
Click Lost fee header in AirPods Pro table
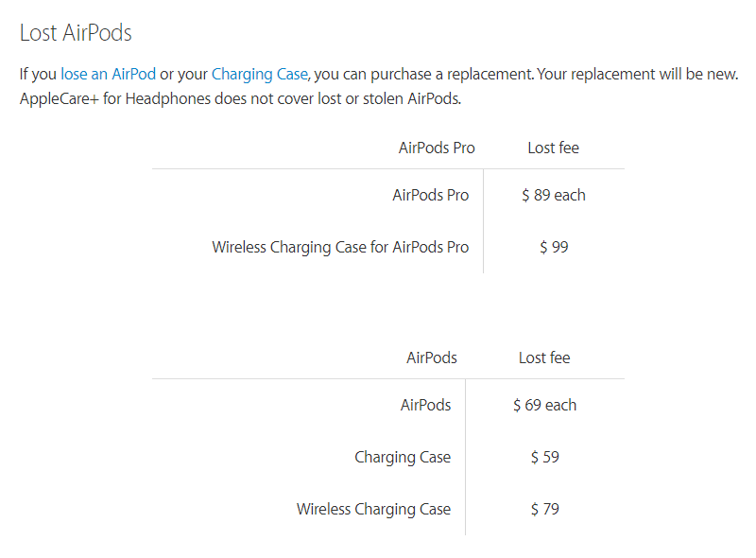point(553,148)
